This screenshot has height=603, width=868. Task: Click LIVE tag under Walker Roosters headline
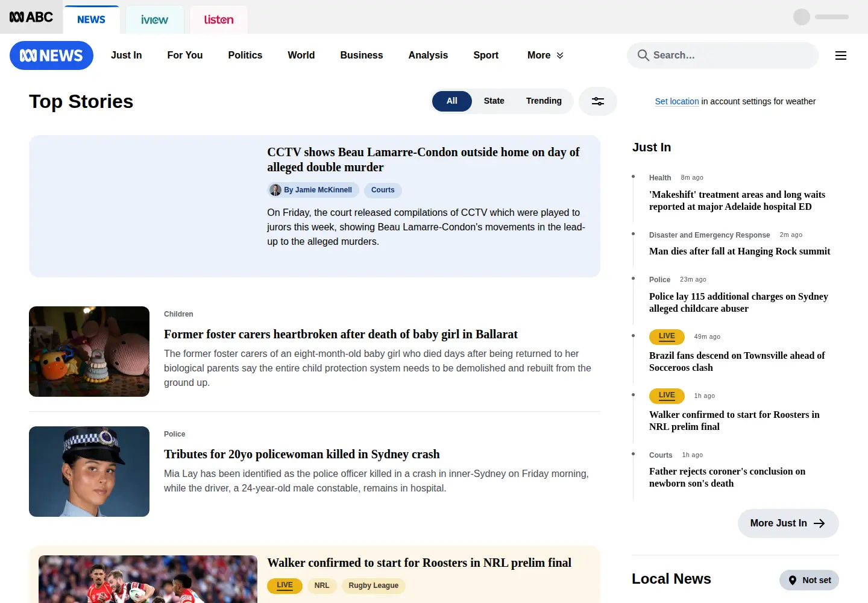click(285, 586)
